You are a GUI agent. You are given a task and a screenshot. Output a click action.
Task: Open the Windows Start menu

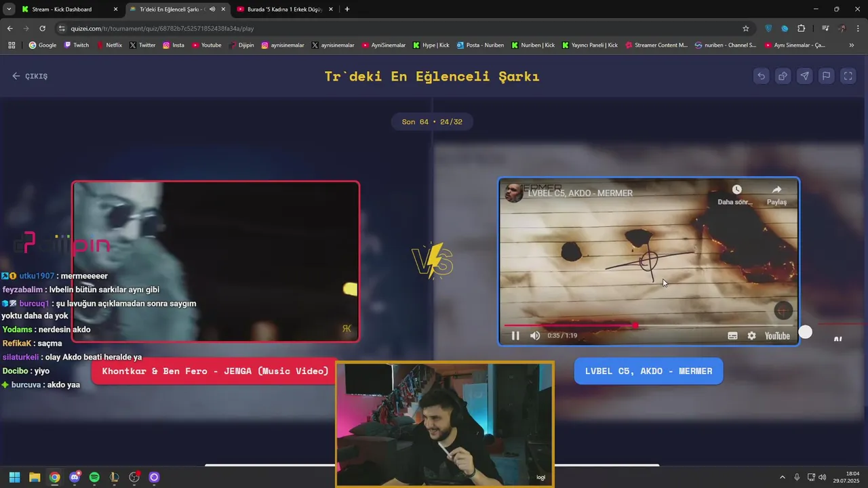pyautogui.click(x=15, y=477)
